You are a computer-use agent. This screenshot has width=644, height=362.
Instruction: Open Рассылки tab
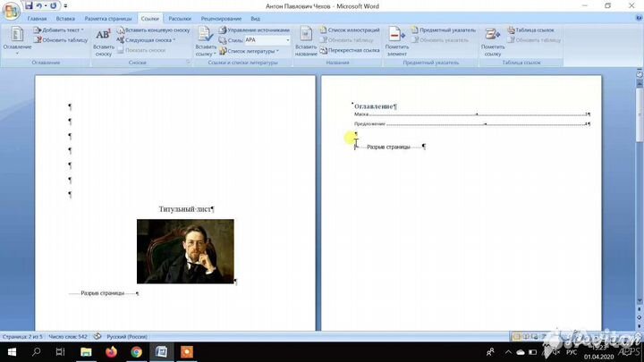(180, 19)
